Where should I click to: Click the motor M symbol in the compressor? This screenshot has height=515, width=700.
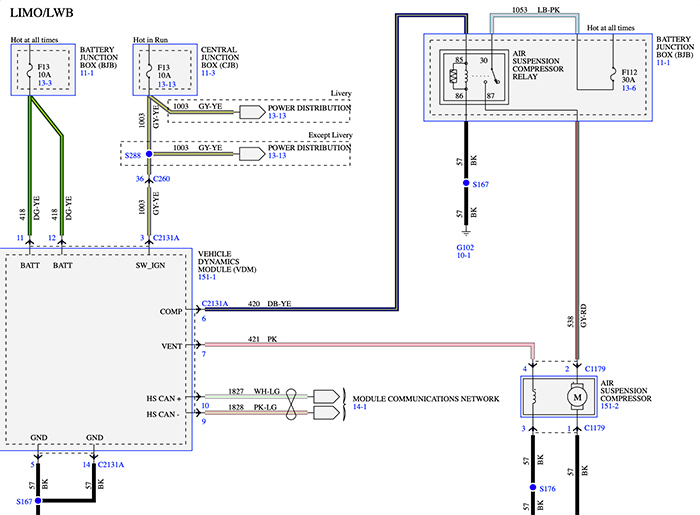(x=577, y=397)
